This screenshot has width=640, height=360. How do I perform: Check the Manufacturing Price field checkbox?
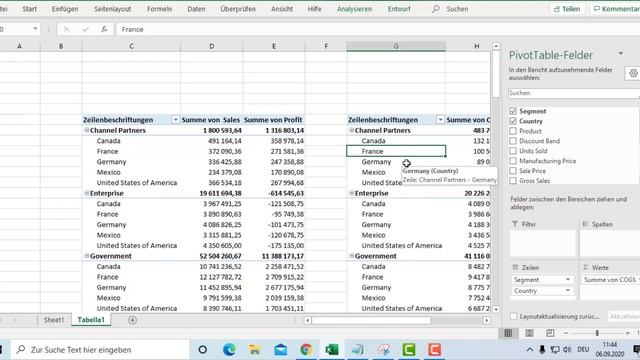[513, 161]
